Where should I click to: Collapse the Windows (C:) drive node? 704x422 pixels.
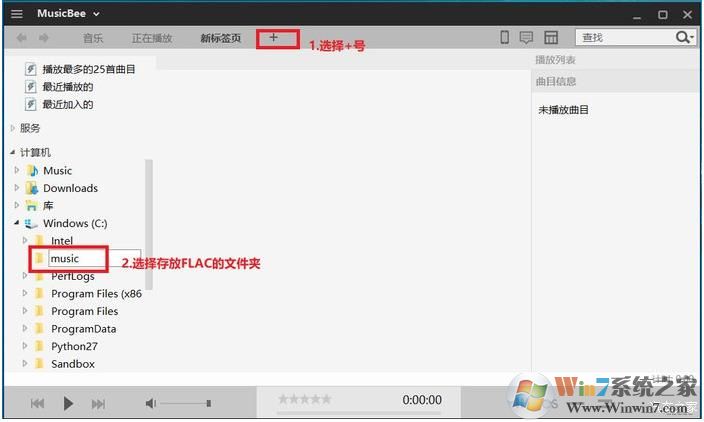point(15,223)
